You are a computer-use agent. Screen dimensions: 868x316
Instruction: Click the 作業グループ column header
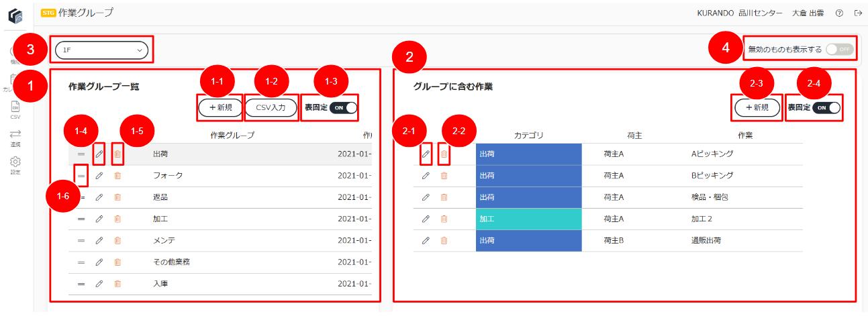232,136
